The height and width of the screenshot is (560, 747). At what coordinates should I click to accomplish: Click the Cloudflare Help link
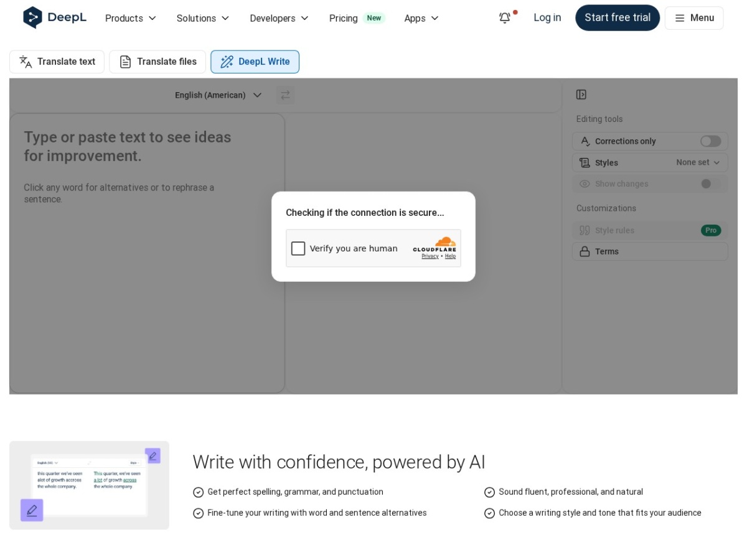[x=450, y=256]
